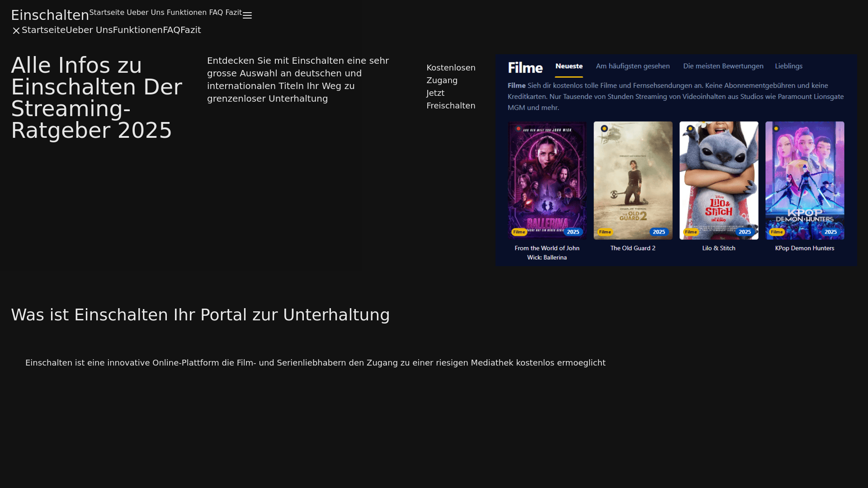Click the title text Lilo & Stitch
The width and height of the screenshot is (868, 488).
[x=719, y=248]
